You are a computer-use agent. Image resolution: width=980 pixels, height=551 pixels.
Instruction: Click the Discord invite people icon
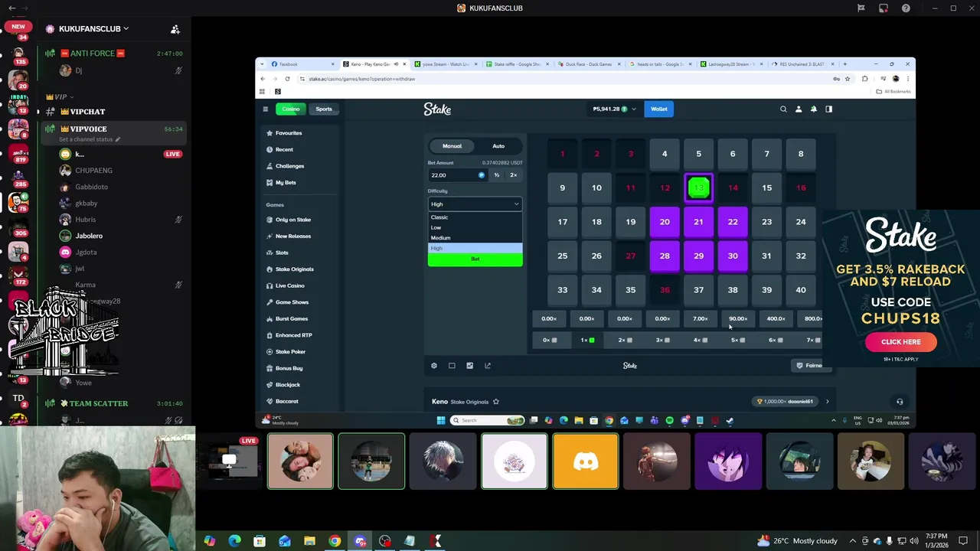(x=175, y=29)
